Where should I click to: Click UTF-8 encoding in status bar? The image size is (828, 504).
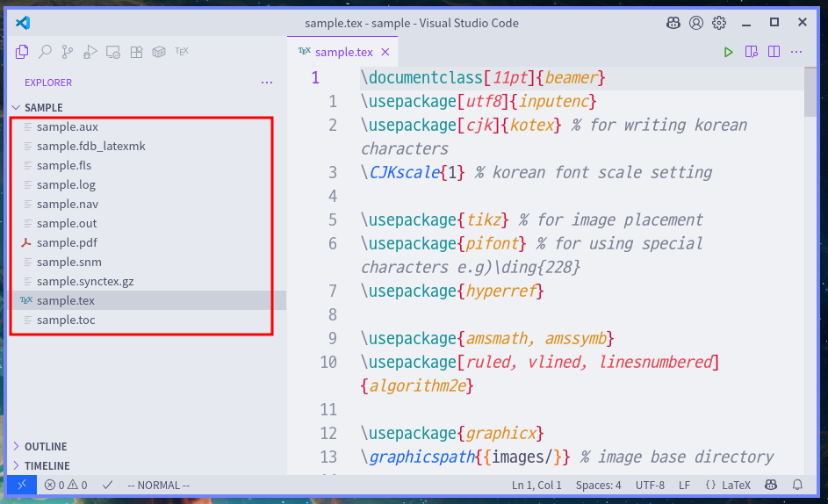(x=651, y=485)
